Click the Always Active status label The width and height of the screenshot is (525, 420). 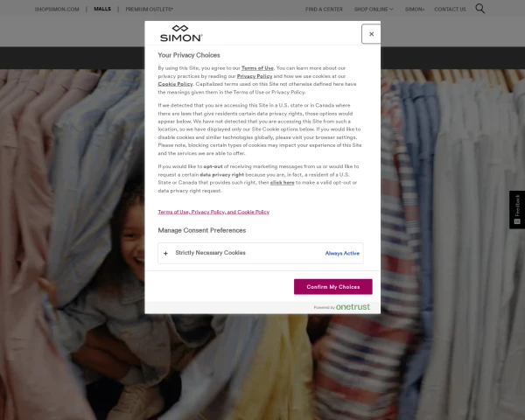point(342,253)
